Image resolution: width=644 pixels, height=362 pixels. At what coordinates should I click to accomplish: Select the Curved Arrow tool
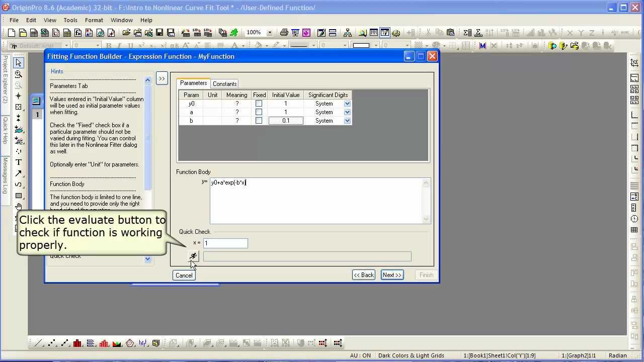click(19, 184)
